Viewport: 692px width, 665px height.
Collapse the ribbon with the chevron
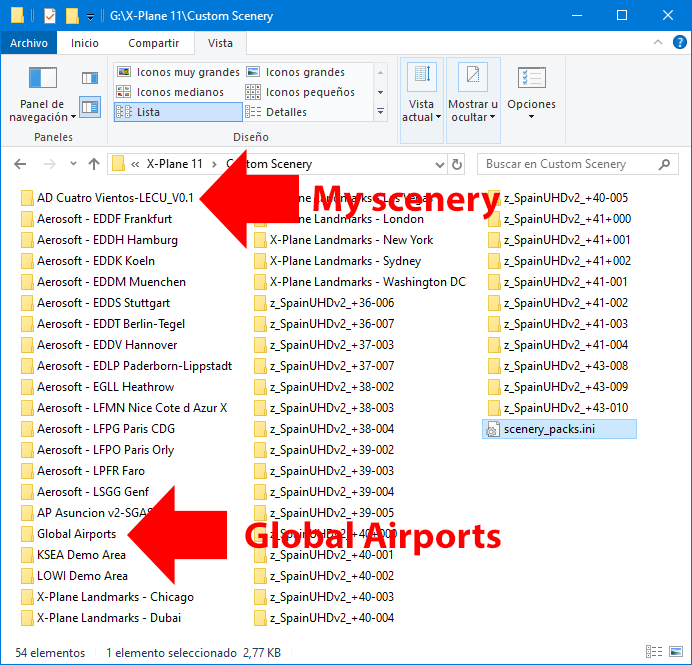pos(658,42)
